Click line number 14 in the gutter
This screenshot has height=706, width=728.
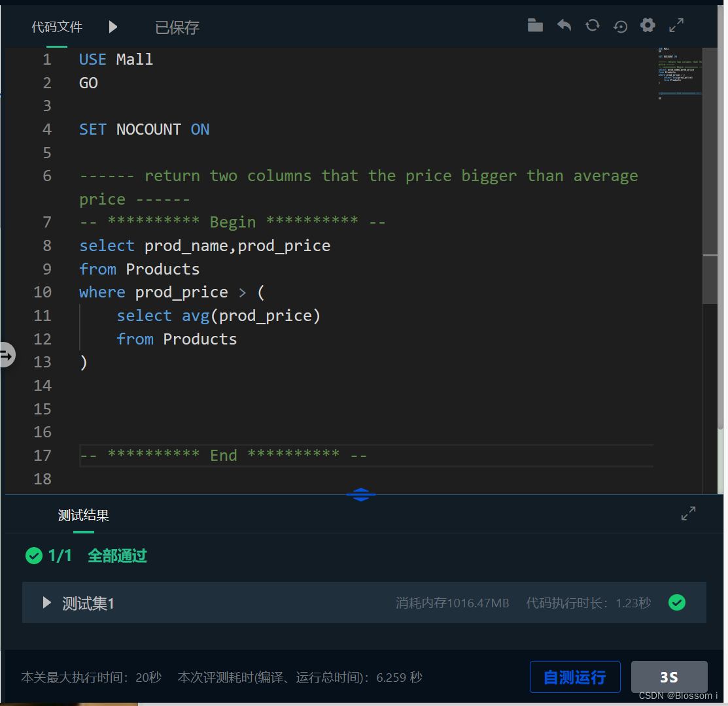coord(43,386)
